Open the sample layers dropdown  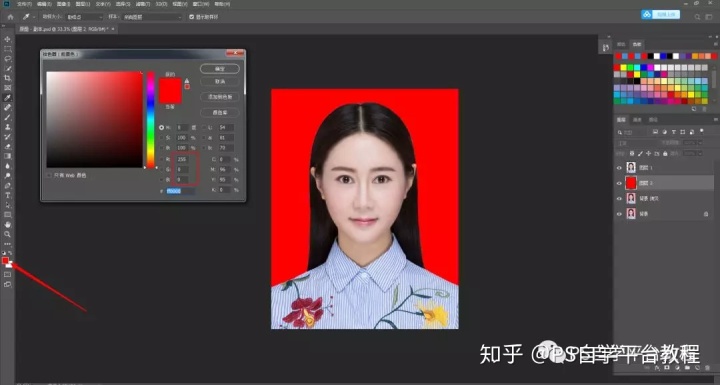[x=152, y=17]
